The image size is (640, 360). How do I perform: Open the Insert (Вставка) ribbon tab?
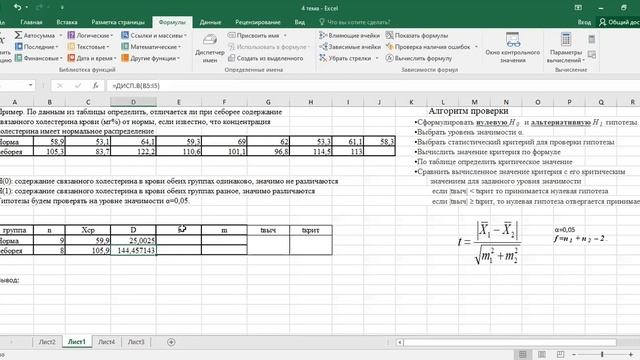click(67, 22)
